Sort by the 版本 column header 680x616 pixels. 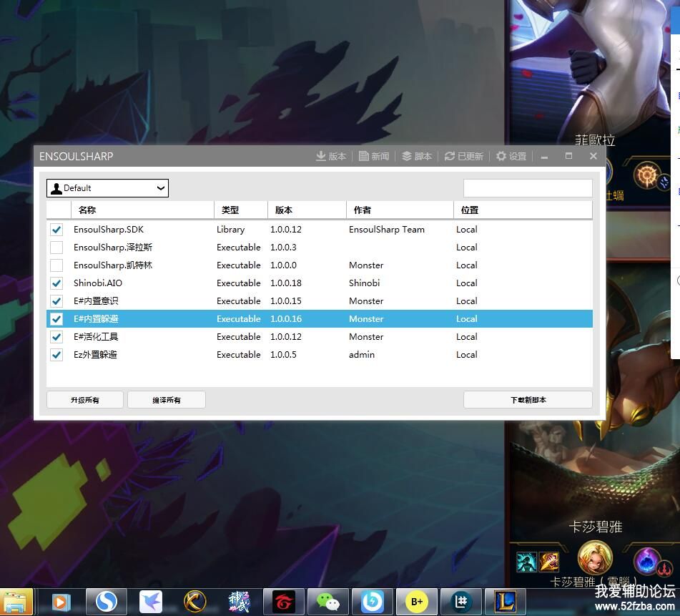pyautogui.click(x=307, y=210)
